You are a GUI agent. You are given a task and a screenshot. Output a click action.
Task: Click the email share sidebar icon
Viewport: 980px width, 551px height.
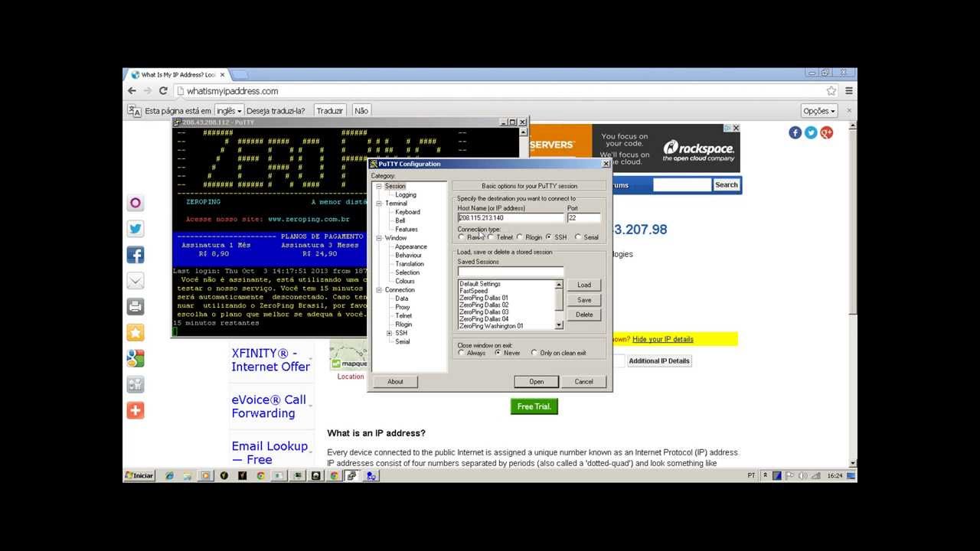click(136, 281)
